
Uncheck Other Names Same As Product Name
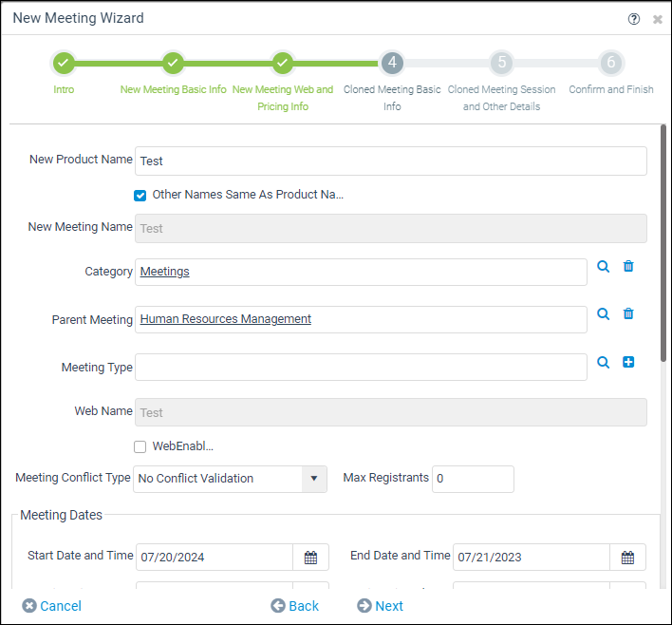[x=140, y=196]
